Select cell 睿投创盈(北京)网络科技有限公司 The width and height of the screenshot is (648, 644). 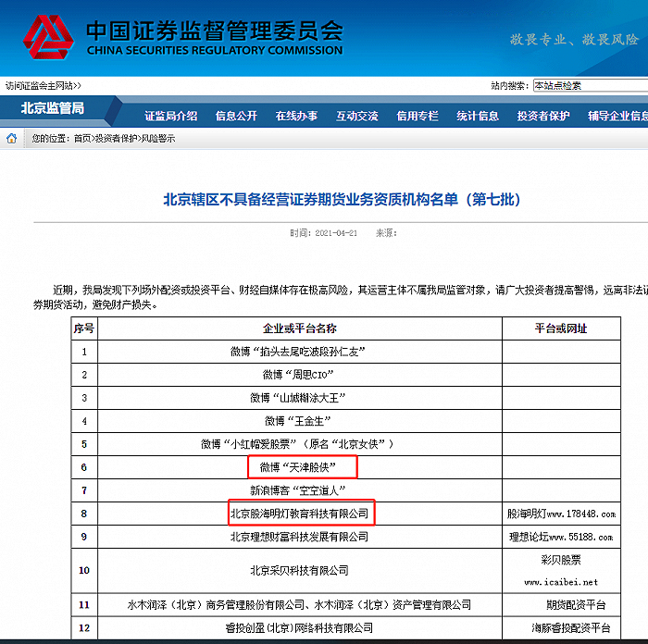(x=300, y=628)
